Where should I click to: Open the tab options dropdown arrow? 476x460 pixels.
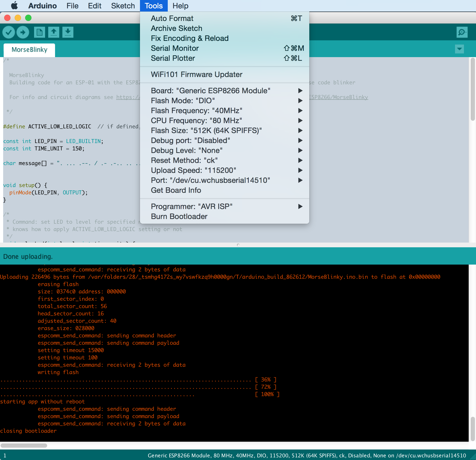[459, 49]
